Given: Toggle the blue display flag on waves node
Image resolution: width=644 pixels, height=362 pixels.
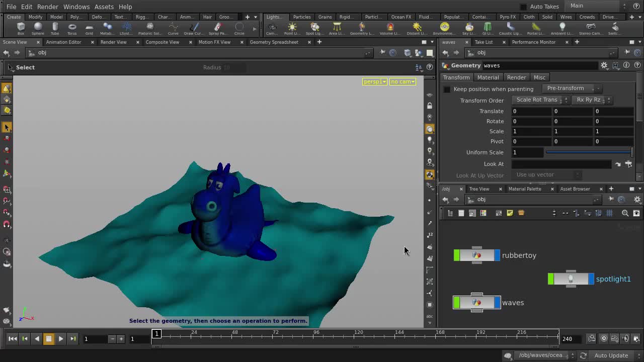Looking at the screenshot, I should click(498, 302).
